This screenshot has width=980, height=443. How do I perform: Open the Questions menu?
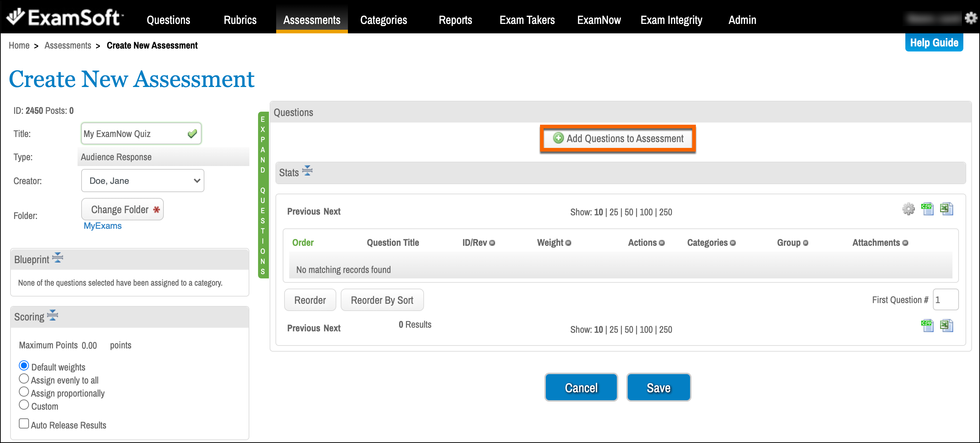tap(169, 20)
